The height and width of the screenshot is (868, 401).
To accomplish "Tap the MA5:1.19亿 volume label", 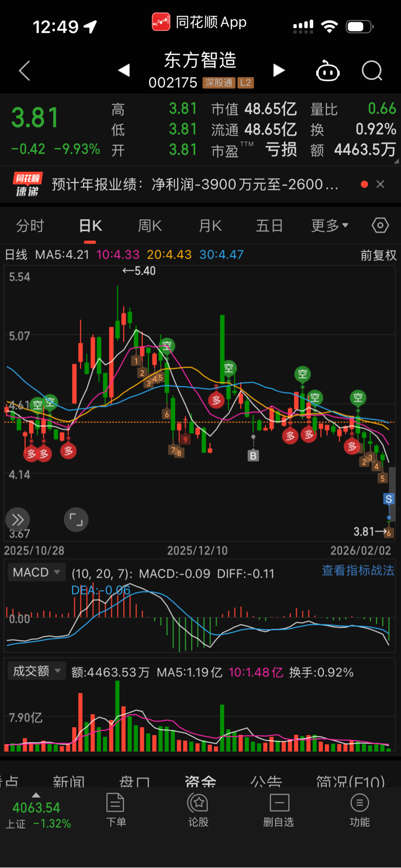I will (x=190, y=672).
